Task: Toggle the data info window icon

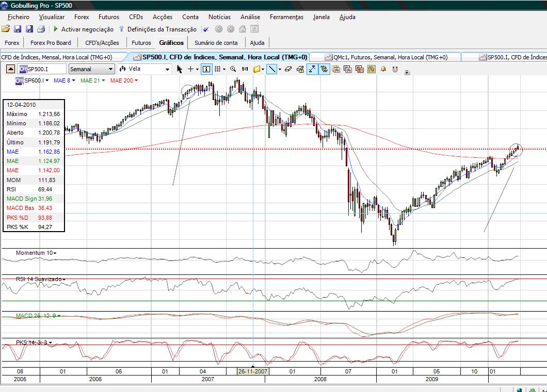Action: click(x=206, y=69)
